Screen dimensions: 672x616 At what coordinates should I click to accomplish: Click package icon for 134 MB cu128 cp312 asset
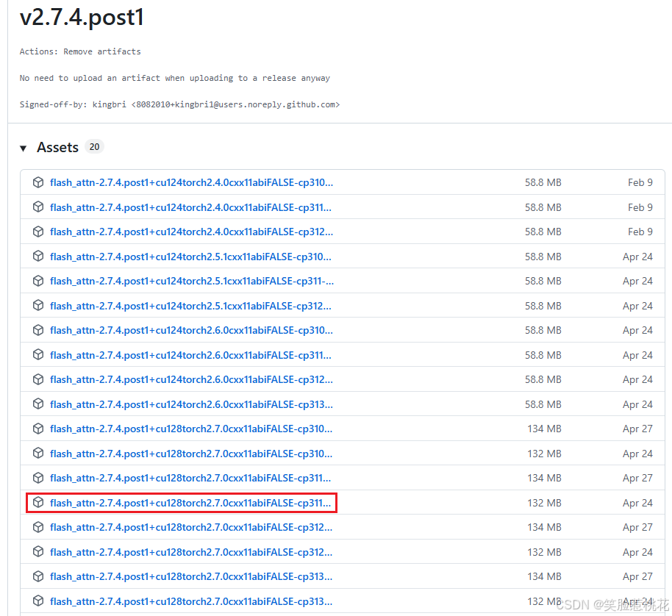38,527
